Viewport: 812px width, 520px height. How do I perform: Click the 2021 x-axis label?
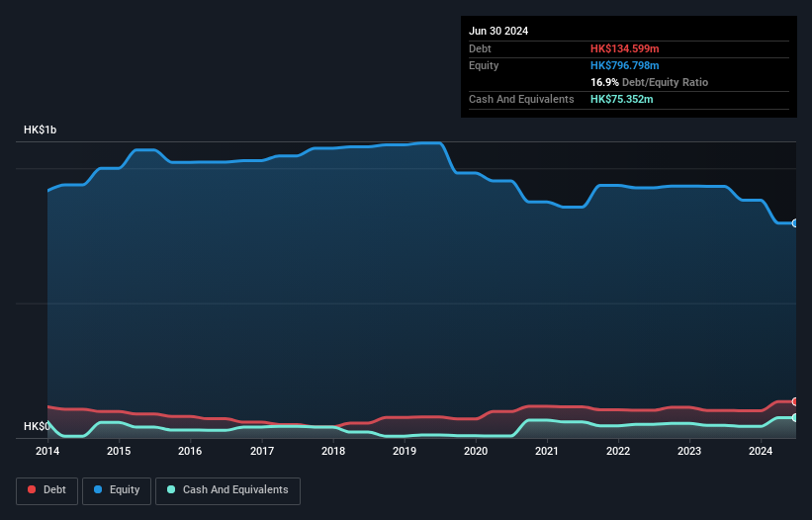(x=547, y=451)
